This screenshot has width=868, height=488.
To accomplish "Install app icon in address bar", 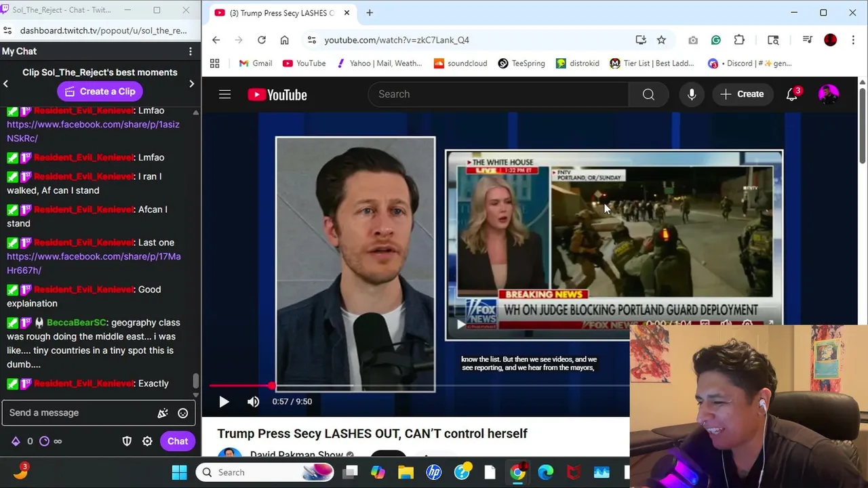I will [x=641, y=40].
